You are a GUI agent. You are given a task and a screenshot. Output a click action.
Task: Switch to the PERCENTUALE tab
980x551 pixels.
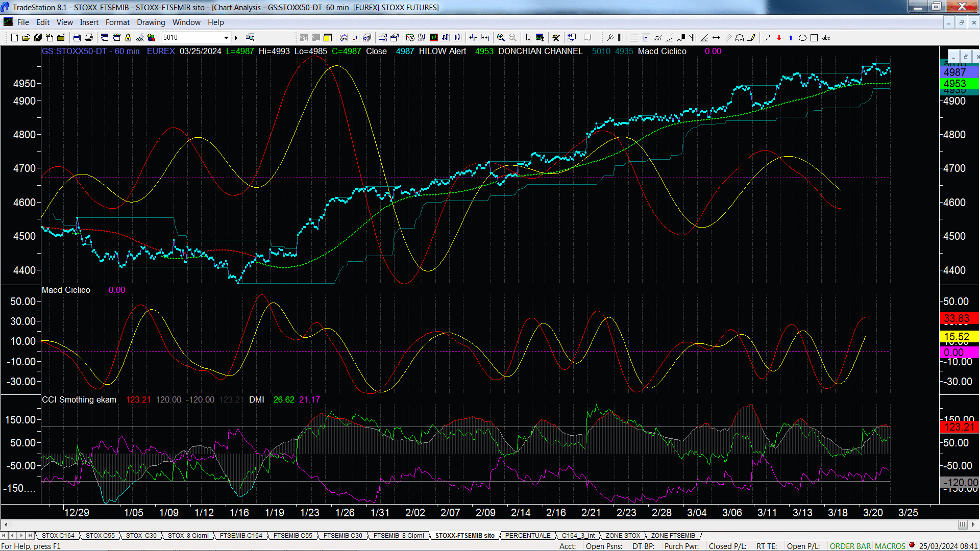(528, 536)
